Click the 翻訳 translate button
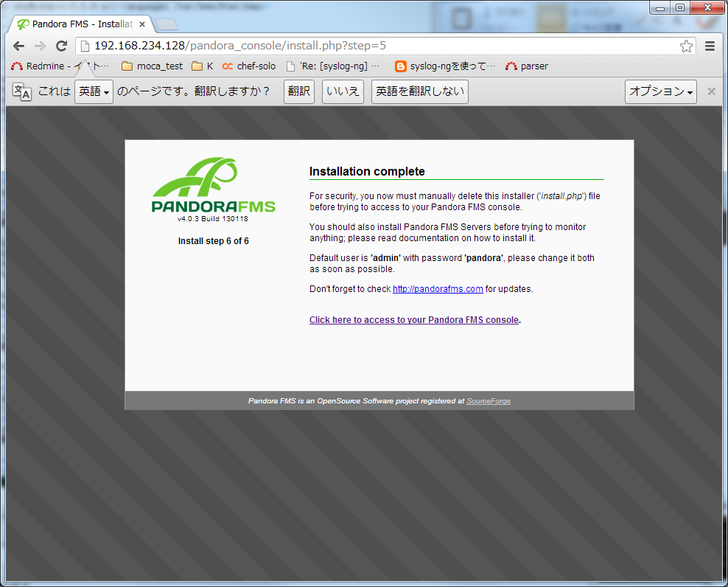Screen dimensions: 728x587 pyautogui.click(x=299, y=92)
